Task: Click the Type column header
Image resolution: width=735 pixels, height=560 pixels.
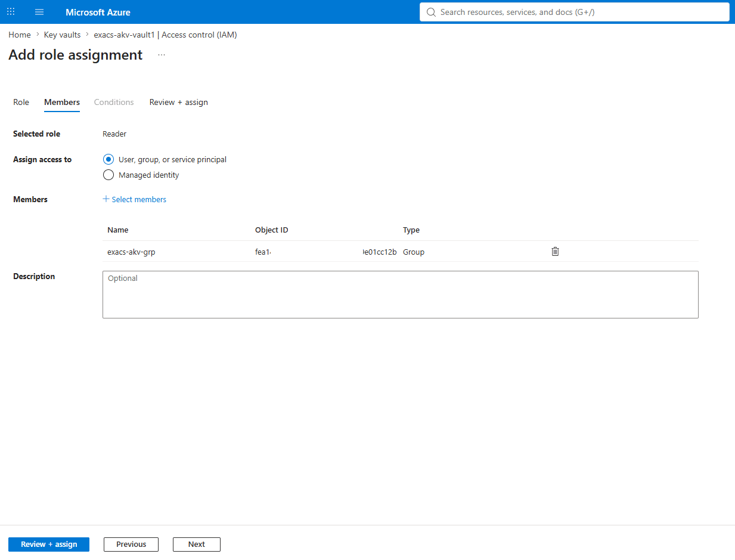Action: tap(411, 230)
